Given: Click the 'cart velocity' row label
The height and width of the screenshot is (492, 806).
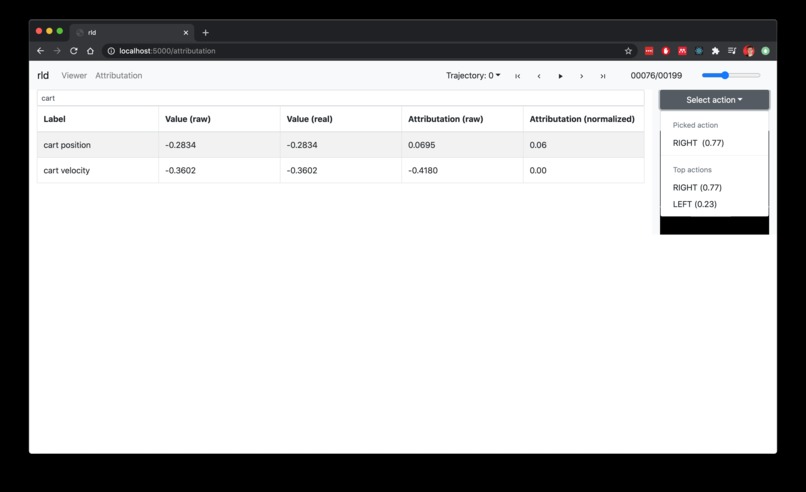Looking at the screenshot, I should click(x=66, y=170).
